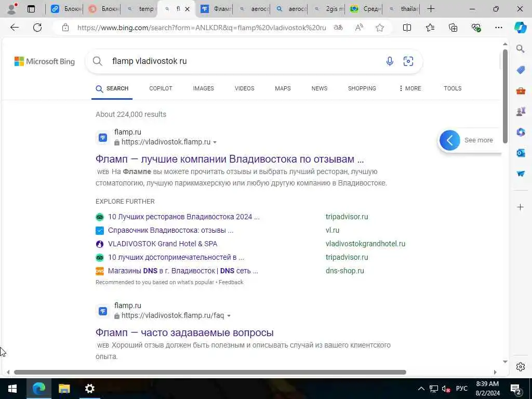This screenshot has height=399, width=532.
Task: Click the vertical page scrollbar thumb
Action: point(505,96)
